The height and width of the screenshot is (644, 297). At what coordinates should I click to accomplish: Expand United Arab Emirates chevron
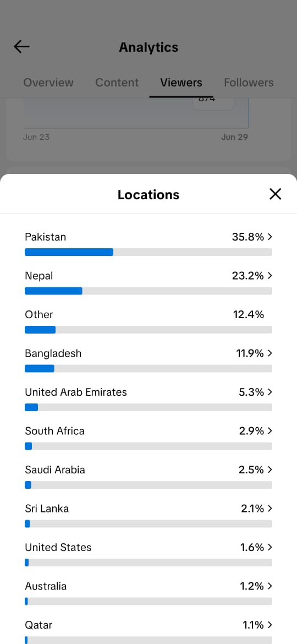click(270, 392)
